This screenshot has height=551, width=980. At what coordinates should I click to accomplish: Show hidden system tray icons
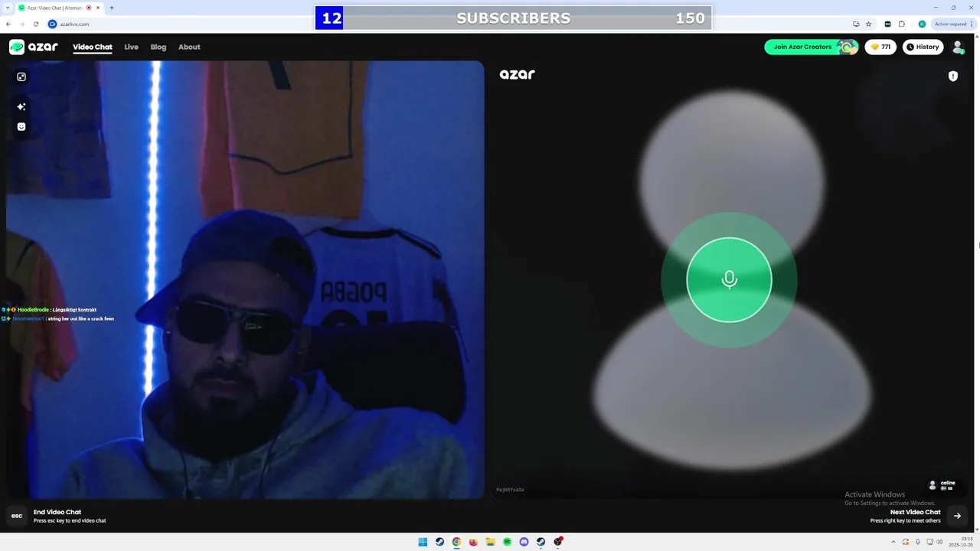click(893, 542)
